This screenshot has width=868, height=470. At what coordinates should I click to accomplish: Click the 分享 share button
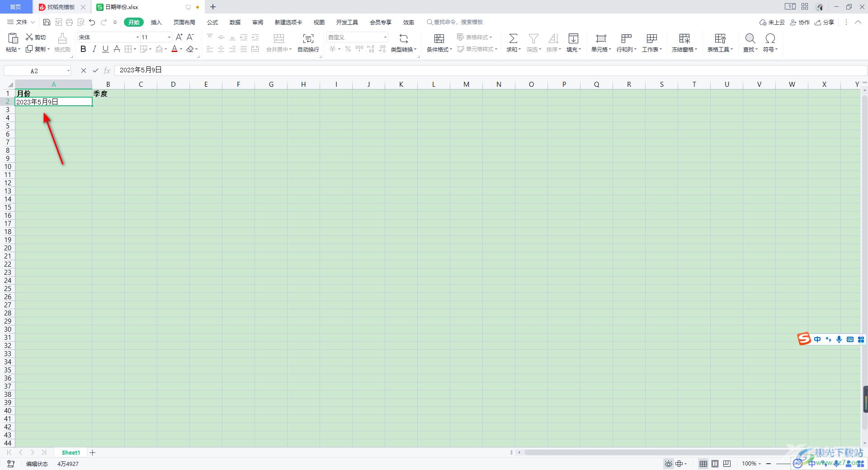pos(825,22)
